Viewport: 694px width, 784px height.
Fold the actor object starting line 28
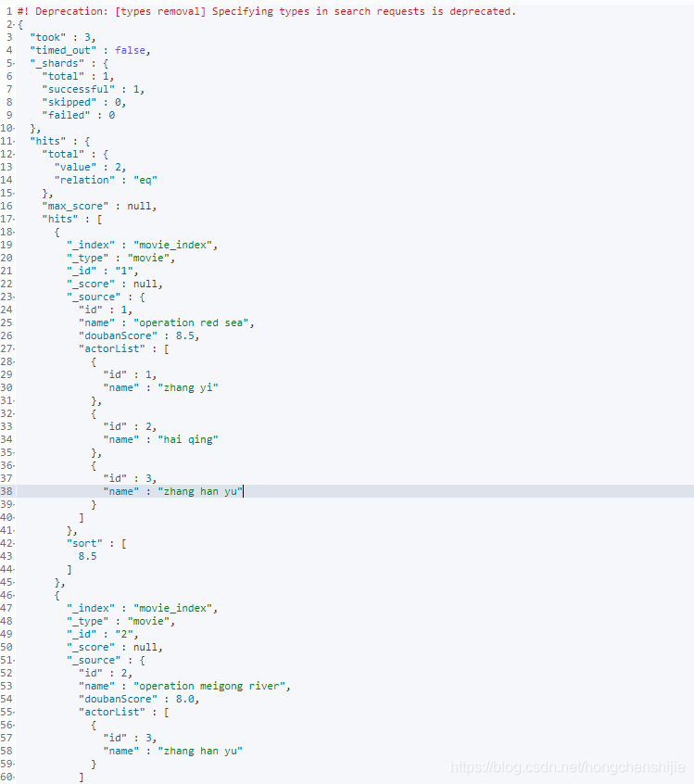coord(14,362)
